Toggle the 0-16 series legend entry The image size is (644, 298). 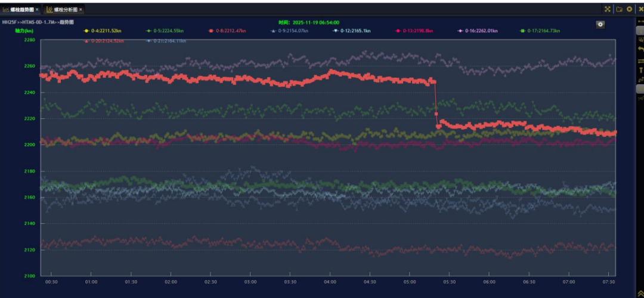click(x=478, y=30)
